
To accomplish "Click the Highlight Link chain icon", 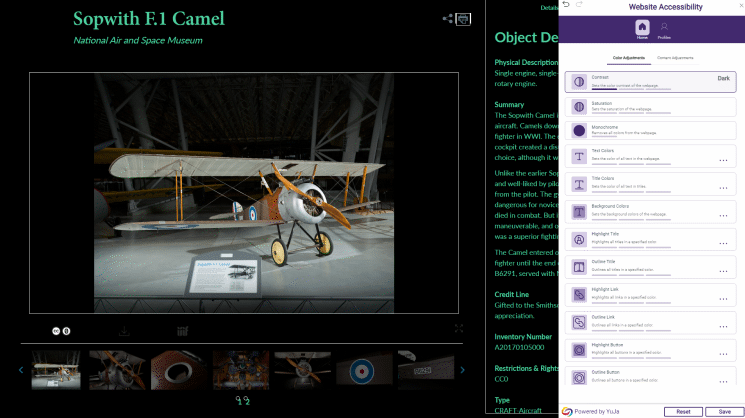I will tap(579, 295).
